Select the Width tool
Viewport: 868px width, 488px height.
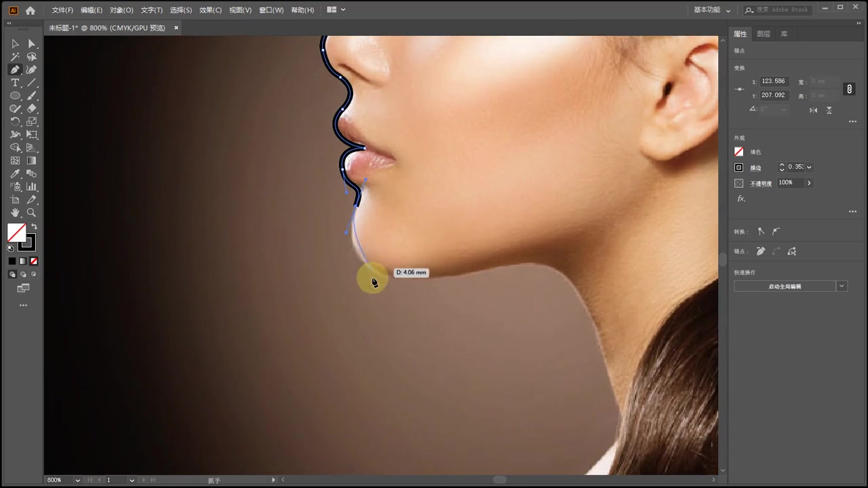(15, 135)
